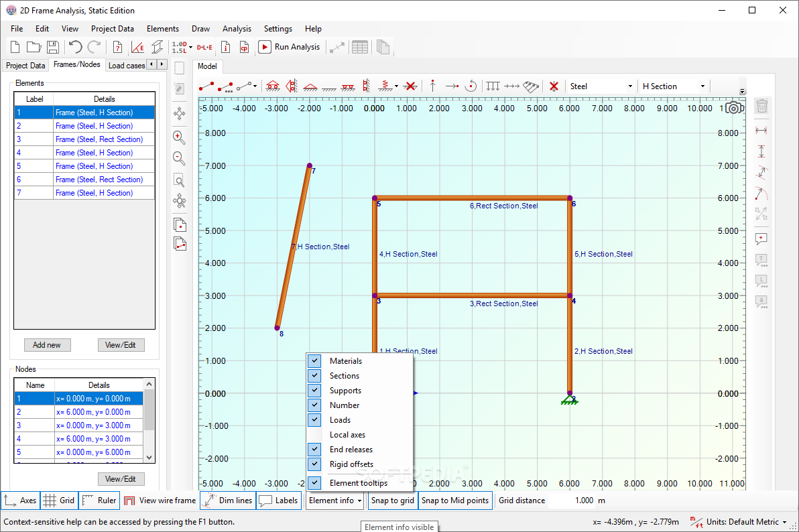
Task: Select the pan/move arrows tool
Action: tap(180, 113)
